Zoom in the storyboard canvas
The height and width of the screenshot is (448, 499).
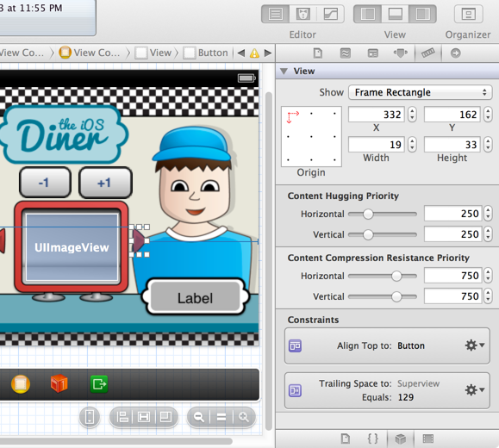243,417
